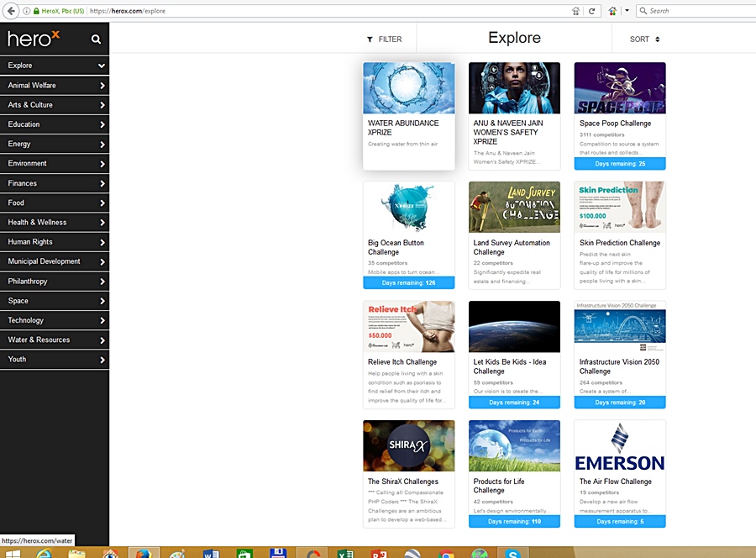This screenshot has height=558, width=756.
Task: Click the browser back arrow button
Action: point(11,11)
